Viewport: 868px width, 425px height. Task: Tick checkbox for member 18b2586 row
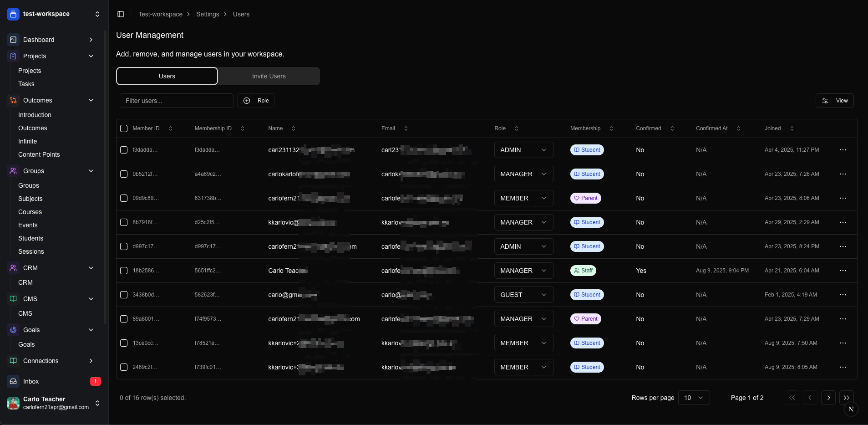124,271
